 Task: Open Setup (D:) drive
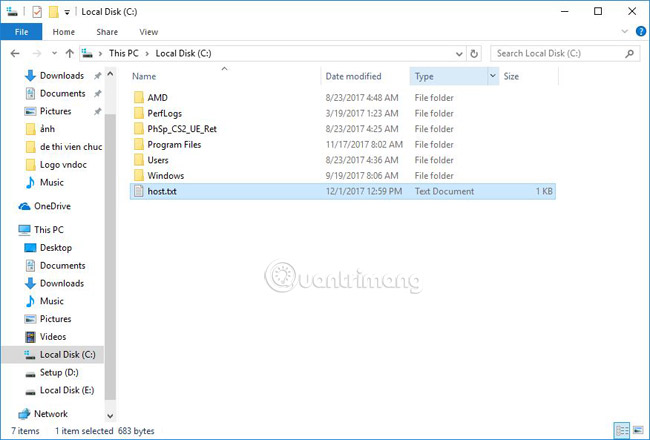(59, 372)
